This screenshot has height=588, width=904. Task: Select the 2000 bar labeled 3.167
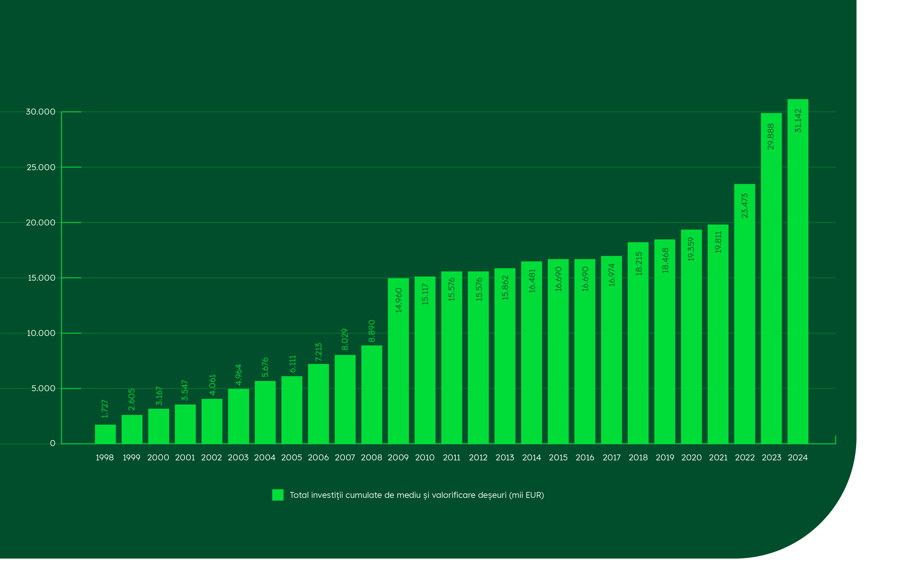158,426
